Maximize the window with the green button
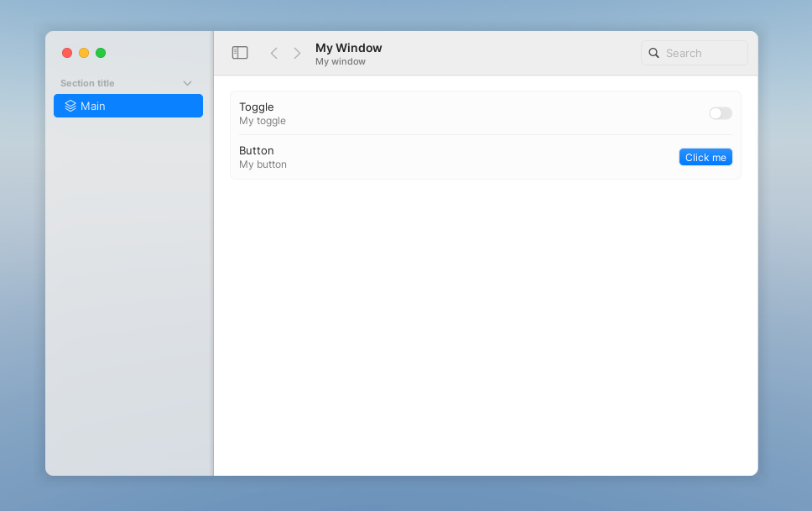 point(101,53)
